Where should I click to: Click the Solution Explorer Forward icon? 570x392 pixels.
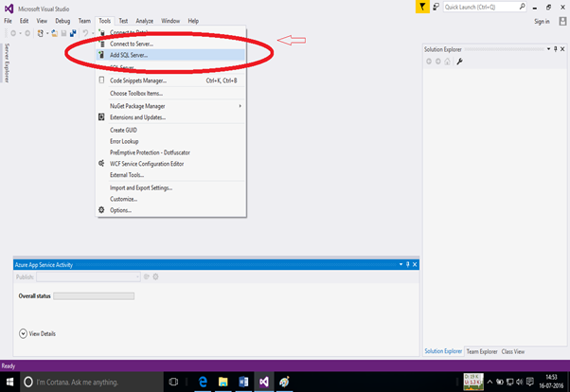tap(438, 62)
